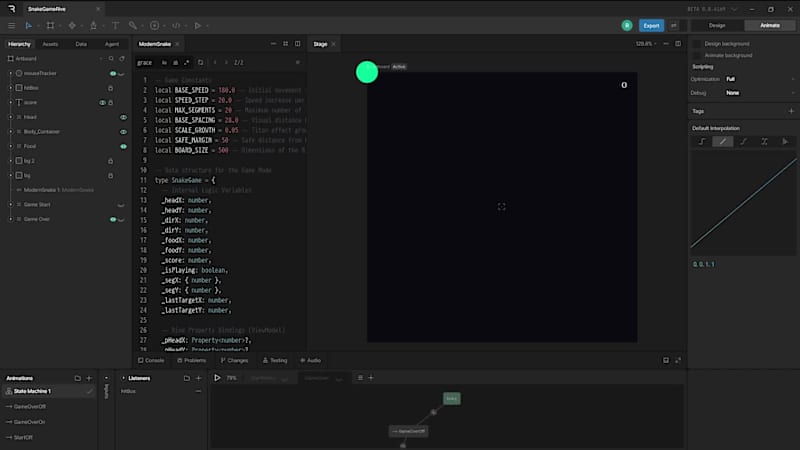Image resolution: width=800 pixels, height=450 pixels.
Task: Toggle visibility of Food group
Action: tap(123, 146)
